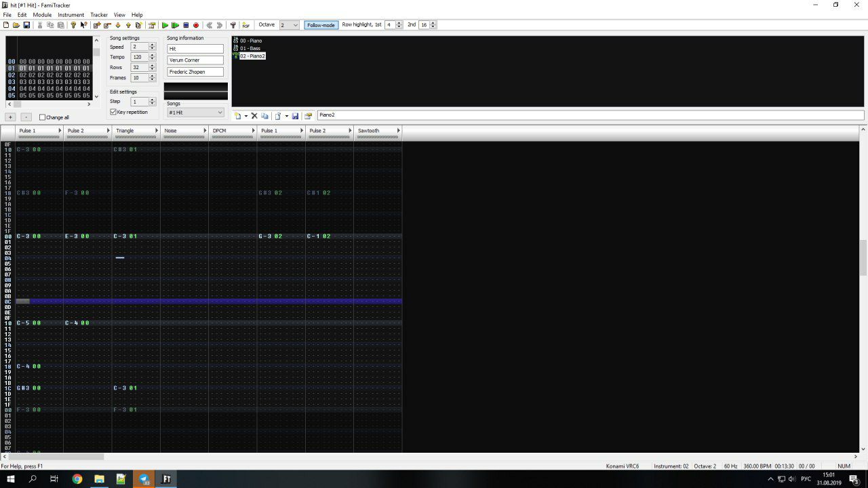Open a module file from disk
The width and height of the screenshot is (868, 488).
coord(16,25)
